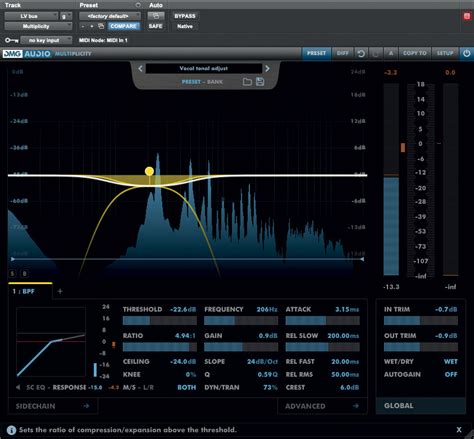
Task: Click the info icon in the hint bar
Action: 11,430
